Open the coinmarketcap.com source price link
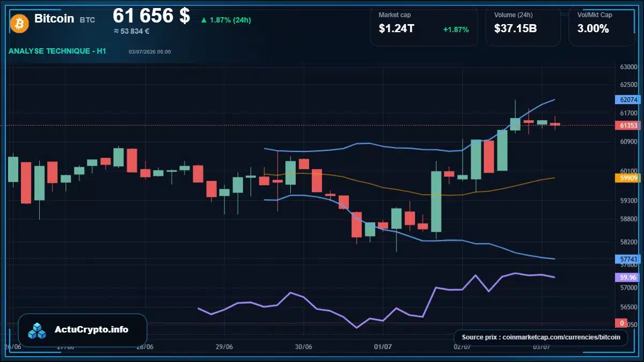 pos(540,337)
